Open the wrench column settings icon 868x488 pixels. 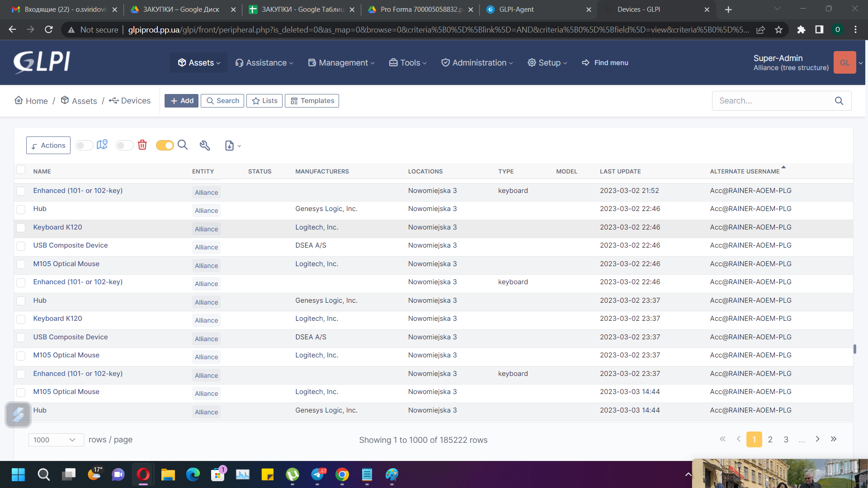[205, 145]
